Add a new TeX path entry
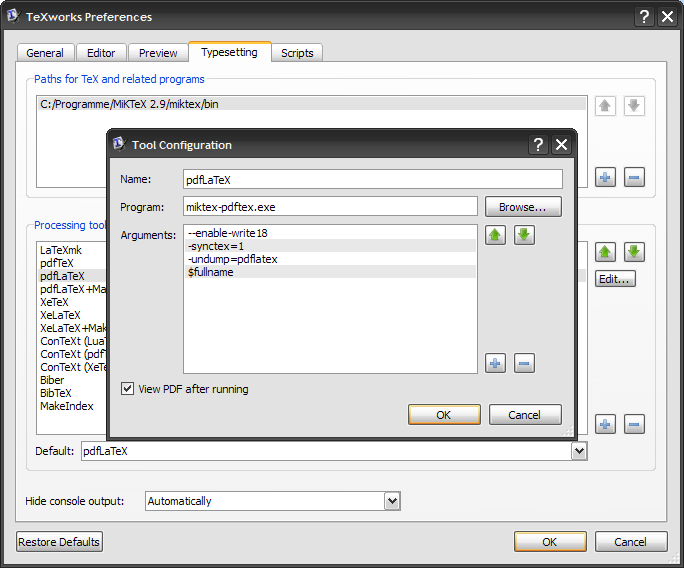This screenshot has width=684, height=568. pos(605,177)
